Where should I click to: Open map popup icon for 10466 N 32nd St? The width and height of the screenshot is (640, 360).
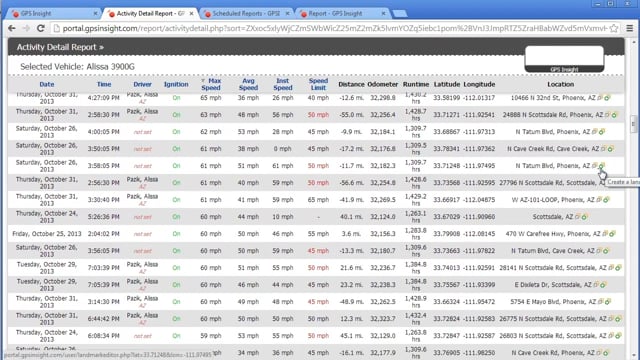(x=600, y=98)
